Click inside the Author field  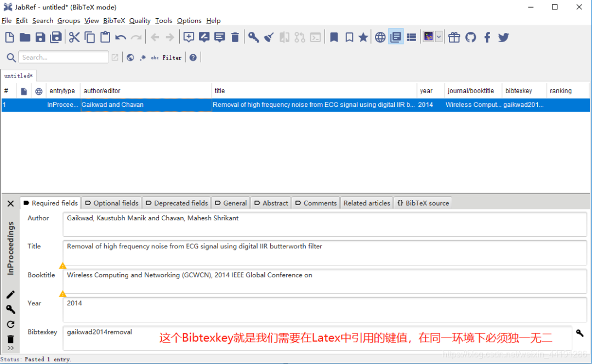[325, 225]
